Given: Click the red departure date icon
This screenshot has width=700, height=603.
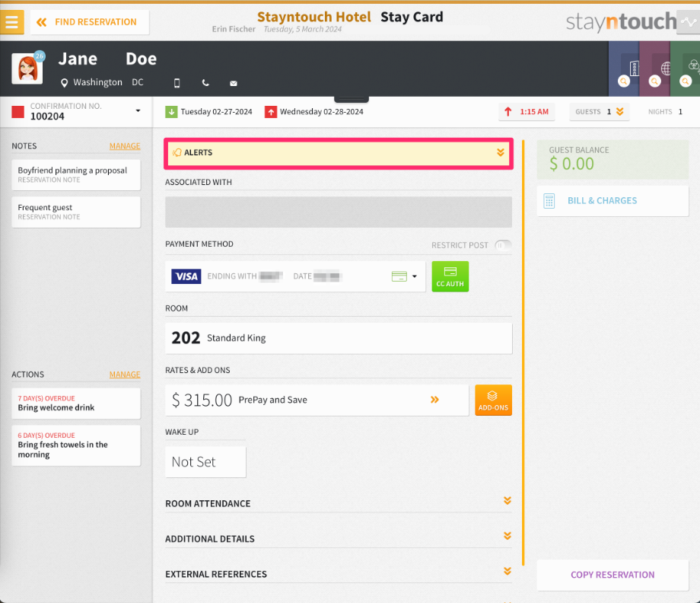Looking at the screenshot, I should (x=271, y=112).
